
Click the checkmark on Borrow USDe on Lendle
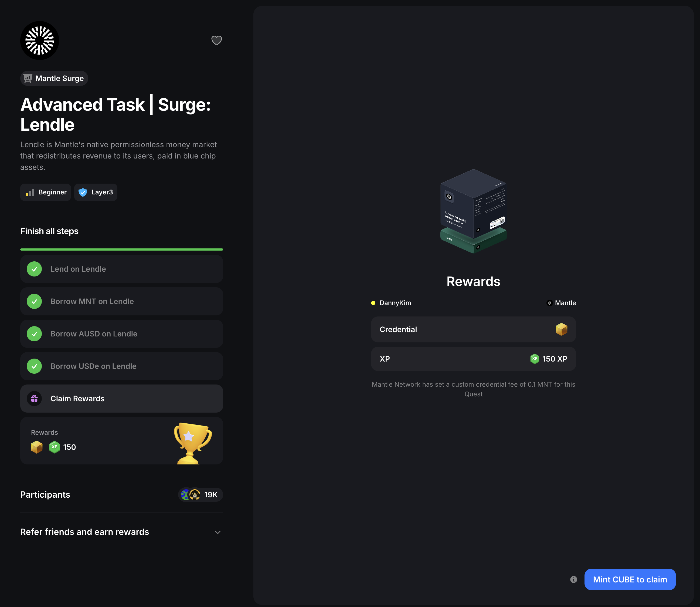(x=34, y=366)
